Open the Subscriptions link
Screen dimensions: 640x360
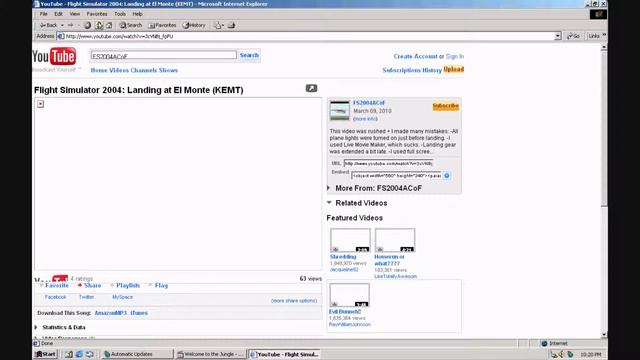point(401,70)
